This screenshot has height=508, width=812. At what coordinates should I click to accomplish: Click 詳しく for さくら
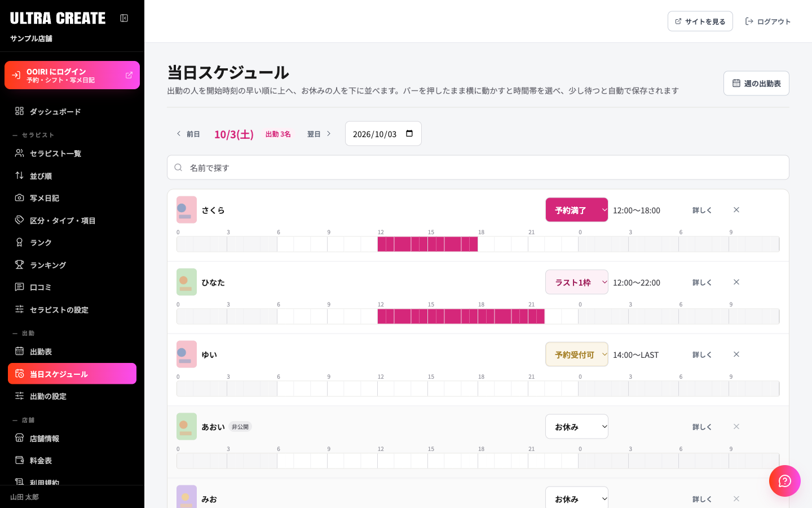(702, 210)
